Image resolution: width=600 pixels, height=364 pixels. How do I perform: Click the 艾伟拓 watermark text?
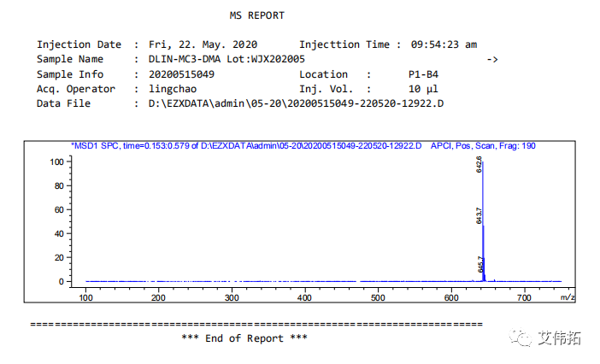click(x=560, y=338)
